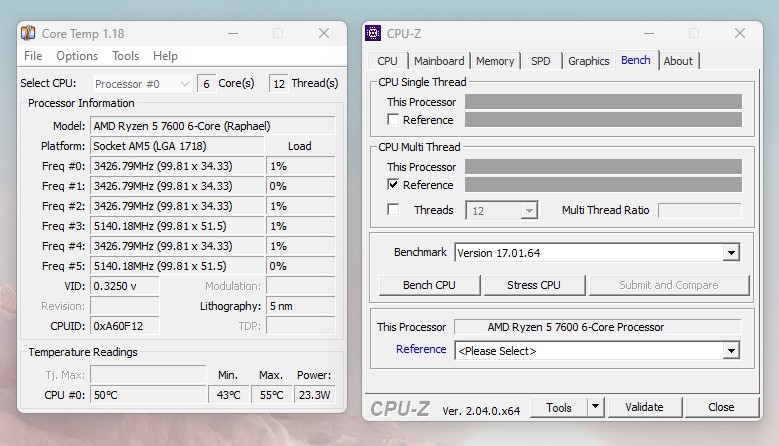
Task: Click the blue Reference link label
Action: 421,349
